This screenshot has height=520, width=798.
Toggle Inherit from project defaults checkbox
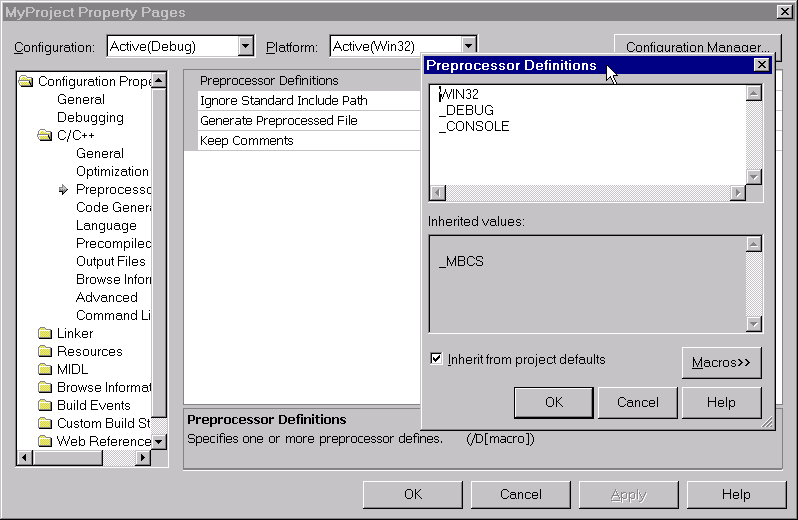pyautogui.click(x=436, y=359)
